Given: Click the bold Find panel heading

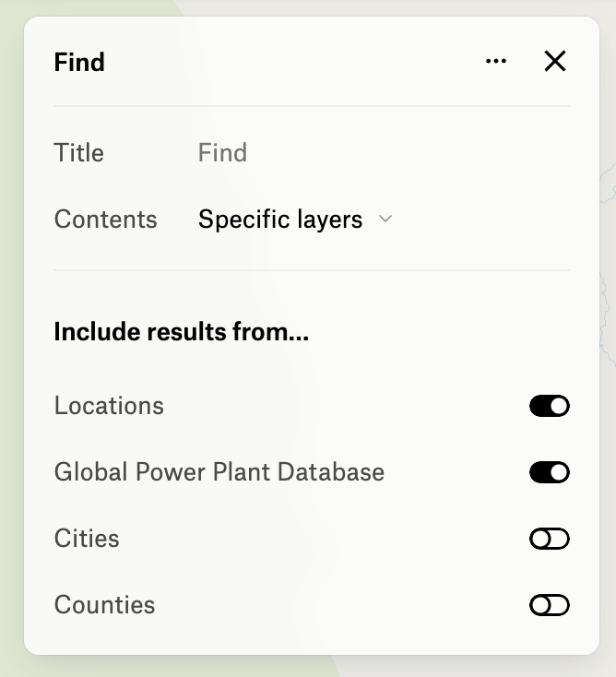Looking at the screenshot, I should 79,62.
